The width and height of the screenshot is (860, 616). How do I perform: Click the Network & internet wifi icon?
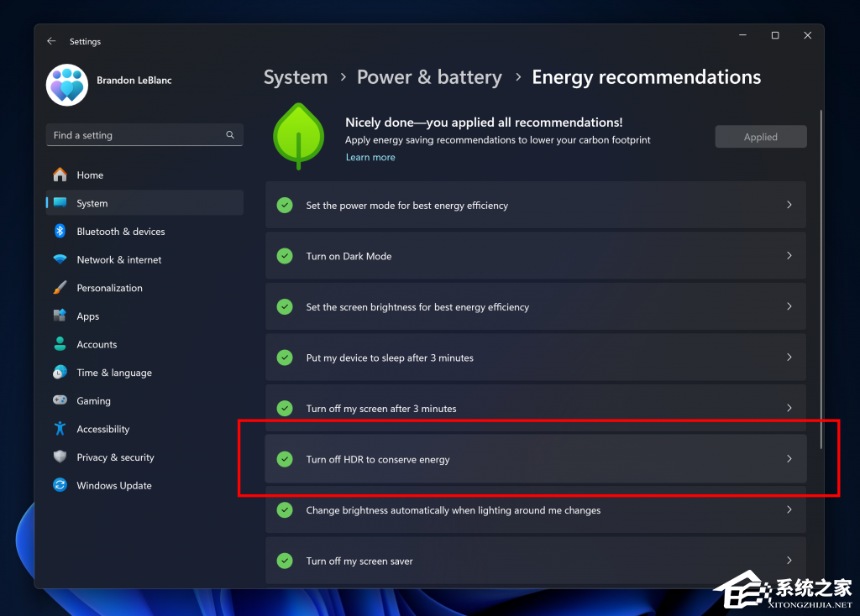tap(60, 259)
